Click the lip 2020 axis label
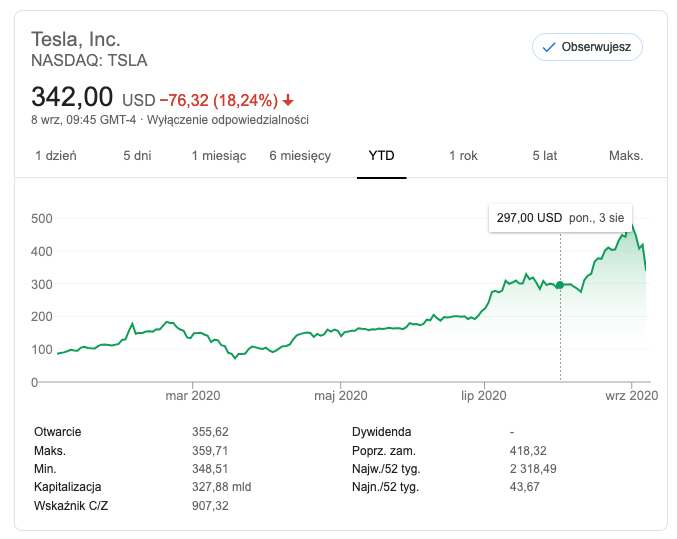Image resolution: width=677 pixels, height=539 pixels. point(484,396)
